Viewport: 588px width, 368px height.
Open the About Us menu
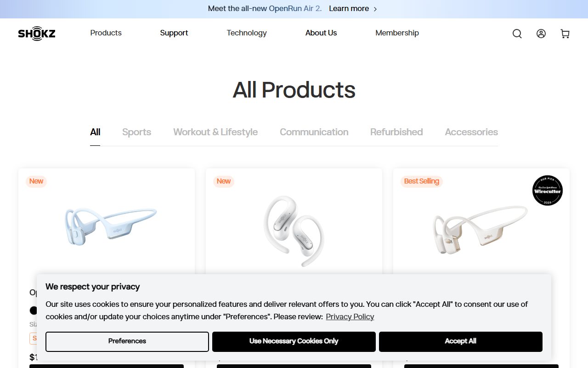click(x=321, y=33)
